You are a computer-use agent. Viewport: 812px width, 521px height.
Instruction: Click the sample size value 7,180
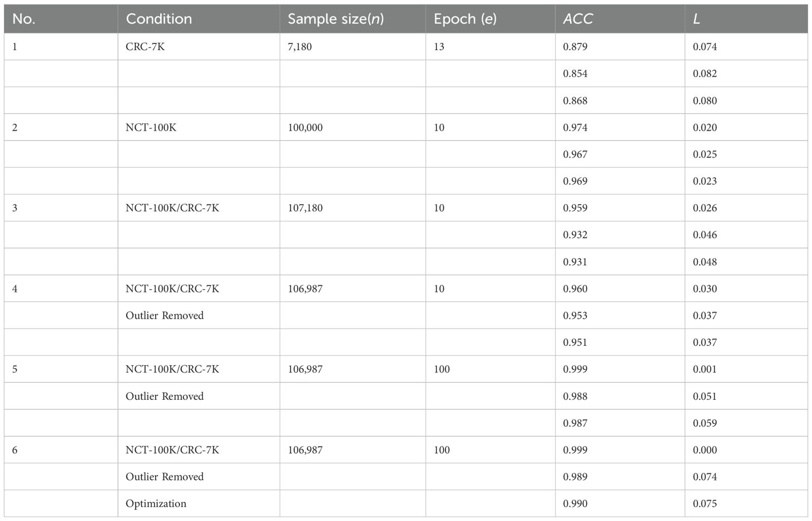pyautogui.click(x=300, y=47)
